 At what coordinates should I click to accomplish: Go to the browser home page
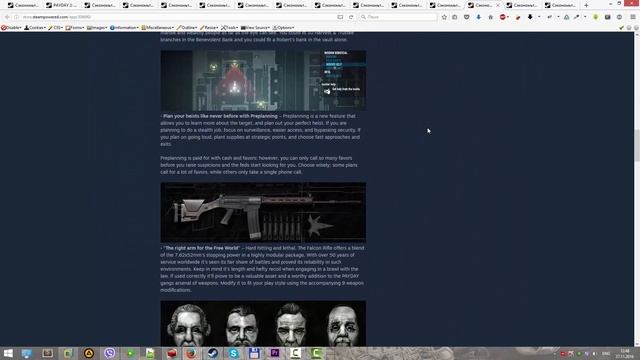pos(491,17)
